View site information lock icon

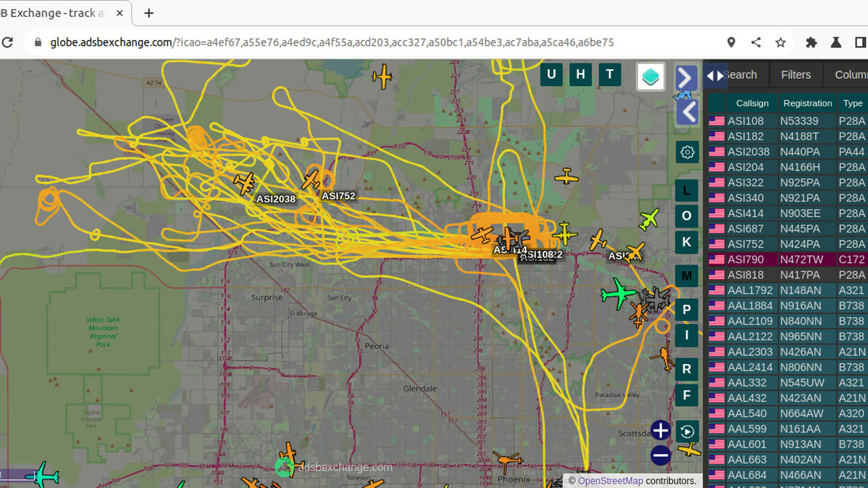click(38, 42)
